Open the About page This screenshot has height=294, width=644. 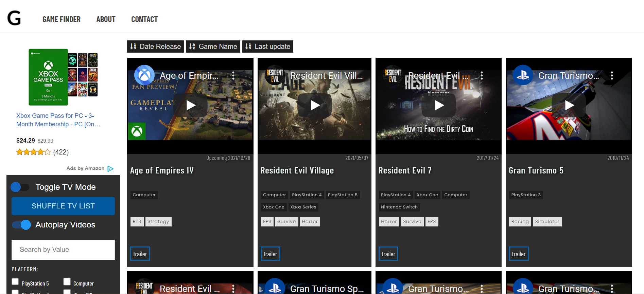106,19
